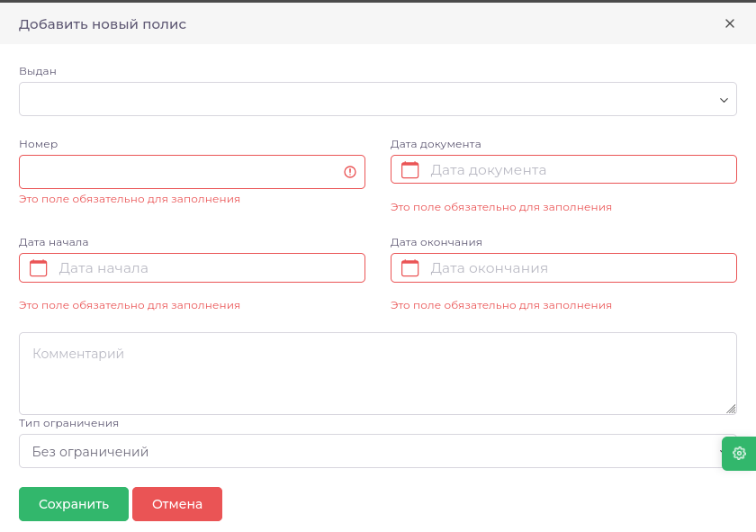This screenshot has height=532, width=756.
Task: Click the Тип ограничения label
Action: [x=68, y=423]
